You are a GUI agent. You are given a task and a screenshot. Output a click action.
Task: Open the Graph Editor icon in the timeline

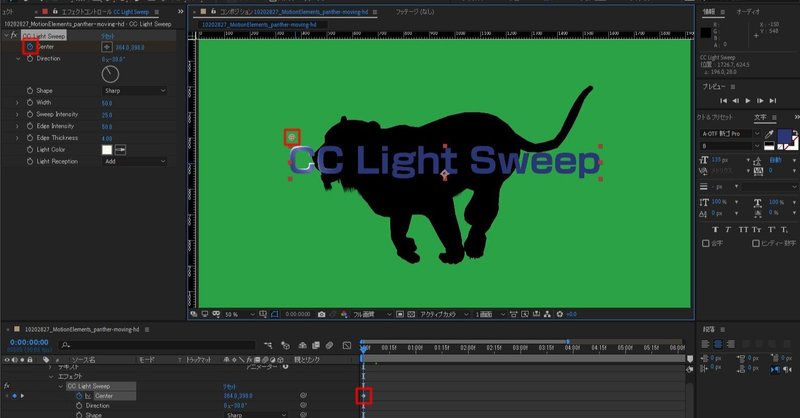point(347,346)
